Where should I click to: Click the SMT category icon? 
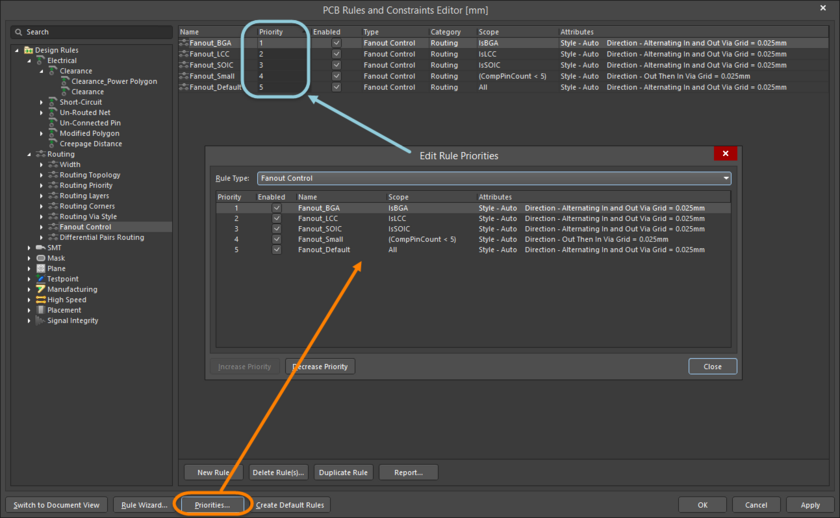[40, 247]
